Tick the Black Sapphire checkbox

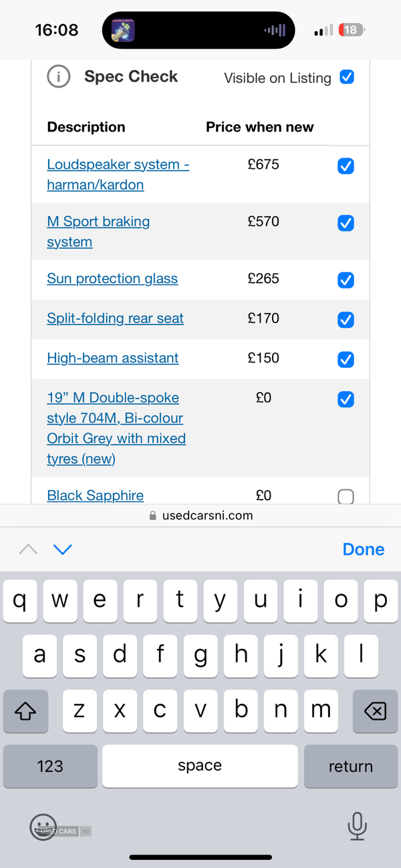346,497
